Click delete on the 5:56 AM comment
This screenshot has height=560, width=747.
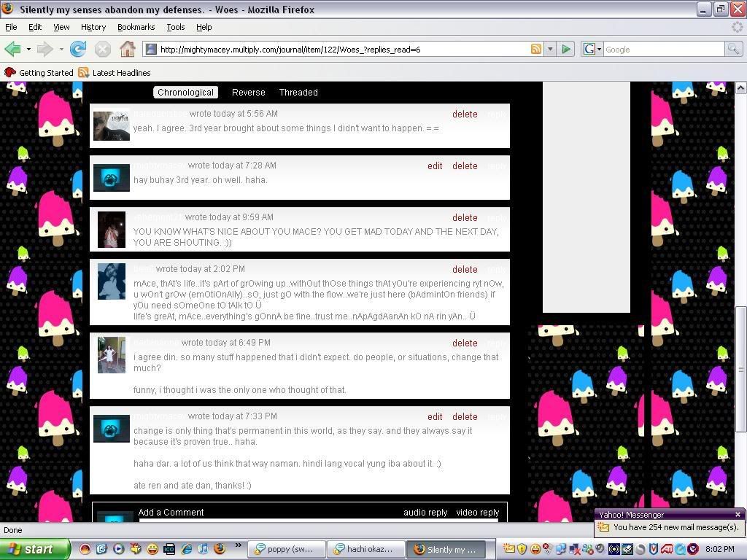[x=465, y=114]
